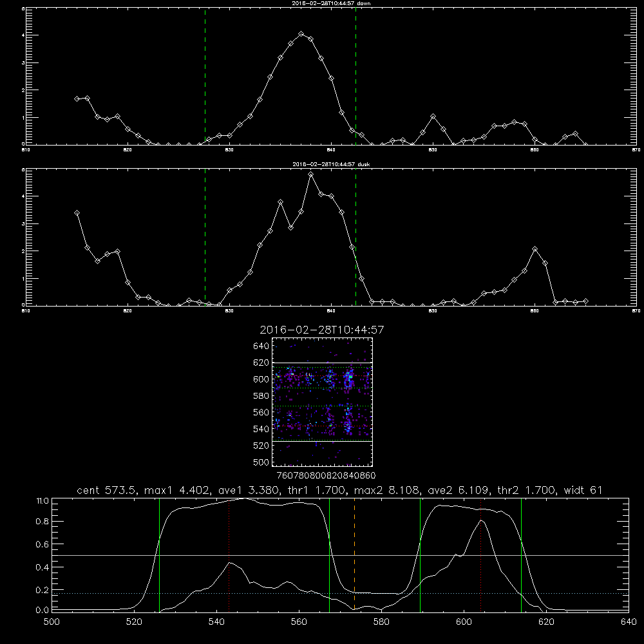
Task: Click the '0.6' y-axis label of bottom plot
Action: pos(43,544)
